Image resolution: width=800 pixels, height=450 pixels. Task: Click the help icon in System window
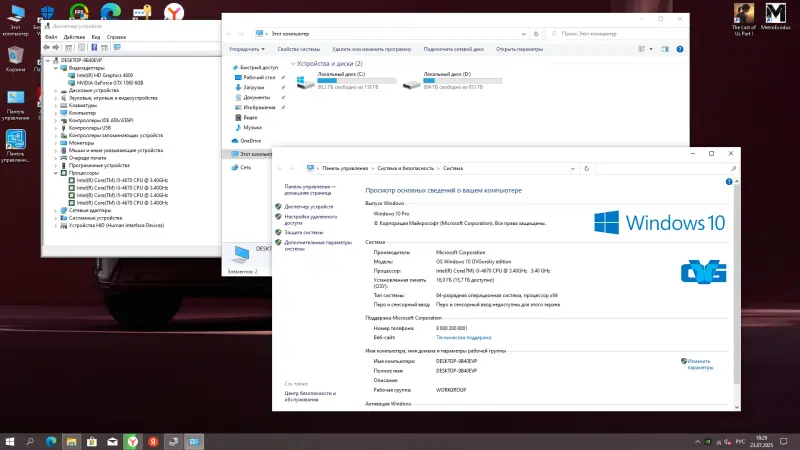(729, 182)
